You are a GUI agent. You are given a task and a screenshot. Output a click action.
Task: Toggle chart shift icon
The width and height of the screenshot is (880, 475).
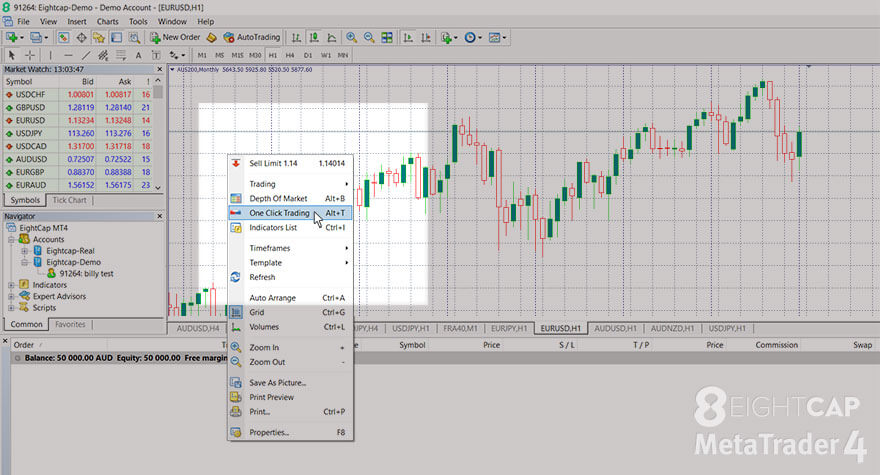(426, 38)
